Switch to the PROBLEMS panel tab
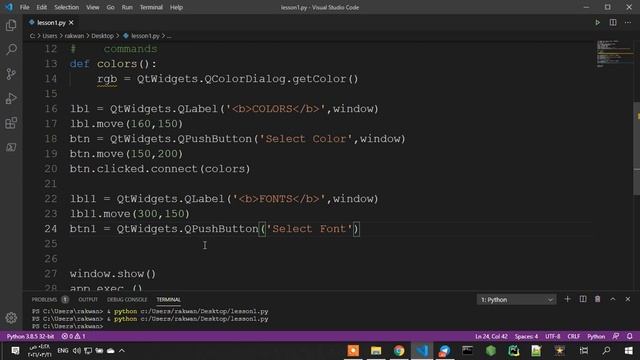Screen dimensions: 640x360 [44, 300]
